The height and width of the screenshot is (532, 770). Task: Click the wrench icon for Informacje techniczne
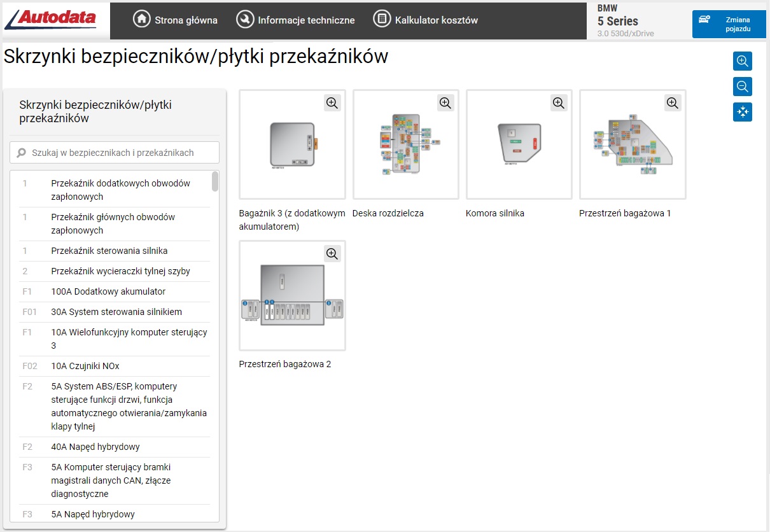245,19
